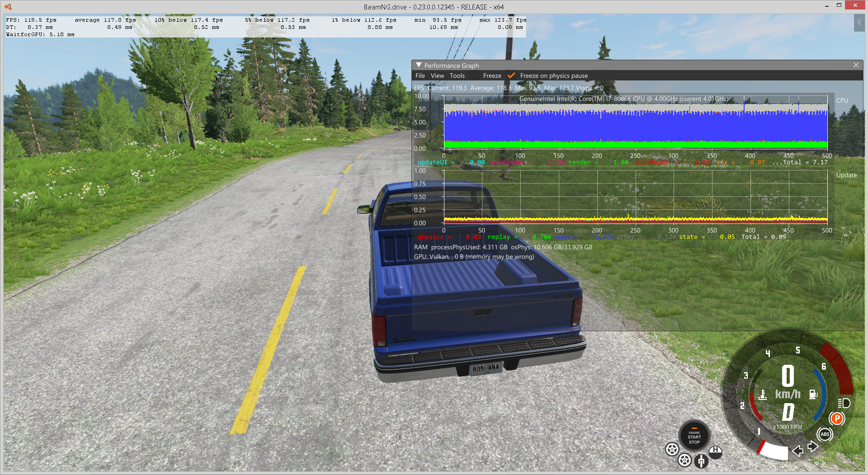Click the upper wheel drivetrain icon

(x=672, y=449)
